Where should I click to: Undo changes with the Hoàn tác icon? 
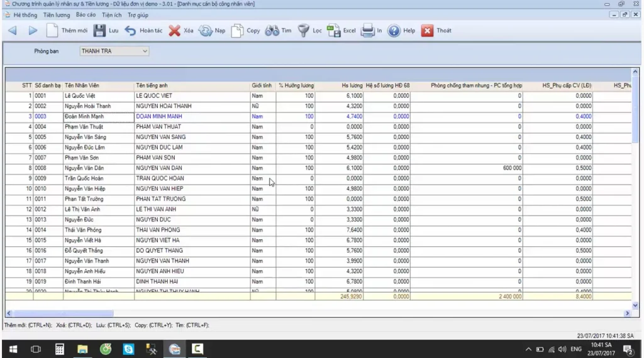pyautogui.click(x=130, y=31)
